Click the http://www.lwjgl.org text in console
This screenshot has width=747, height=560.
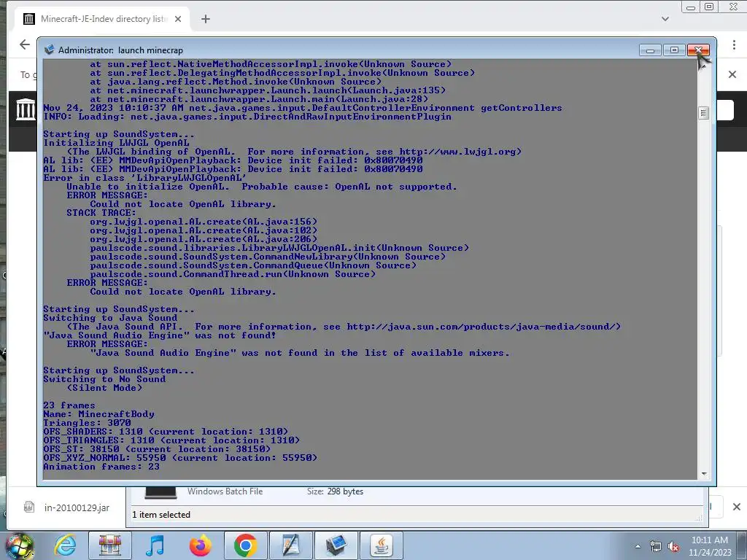(457, 152)
